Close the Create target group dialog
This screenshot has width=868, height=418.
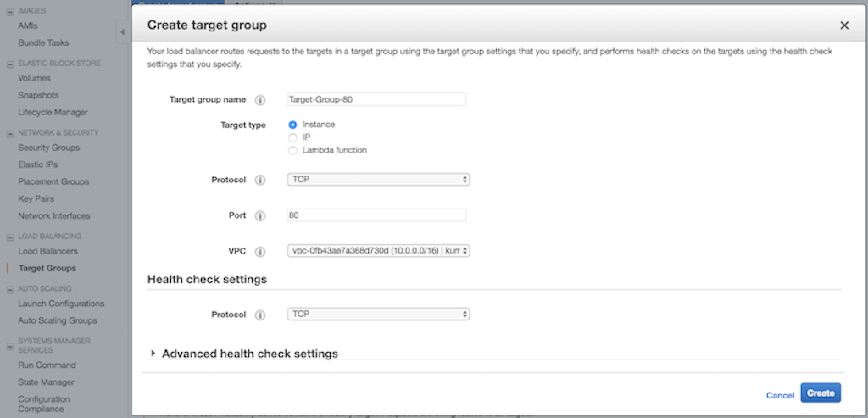pos(844,25)
